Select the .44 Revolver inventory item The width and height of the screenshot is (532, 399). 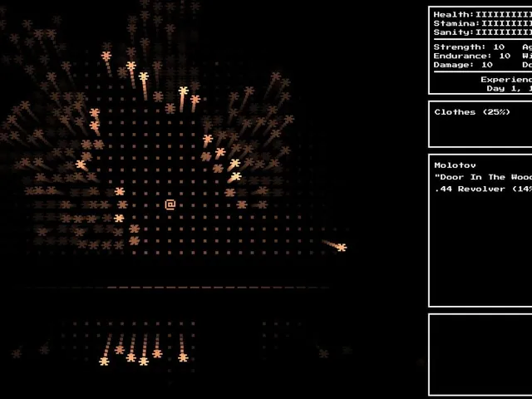coord(483,189)
